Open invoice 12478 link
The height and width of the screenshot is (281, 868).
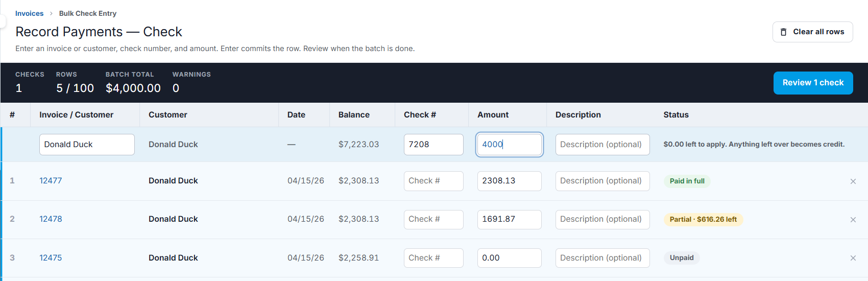click(51, 219)
